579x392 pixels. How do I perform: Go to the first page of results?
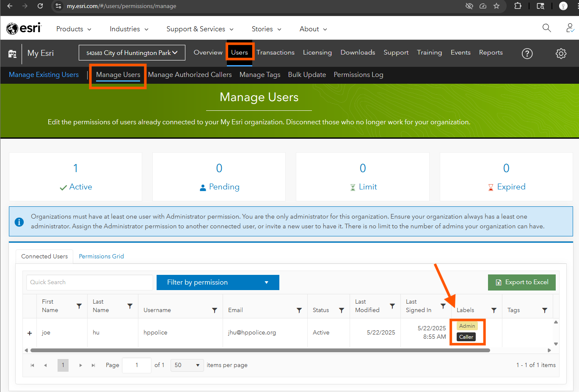click(32, 365)
